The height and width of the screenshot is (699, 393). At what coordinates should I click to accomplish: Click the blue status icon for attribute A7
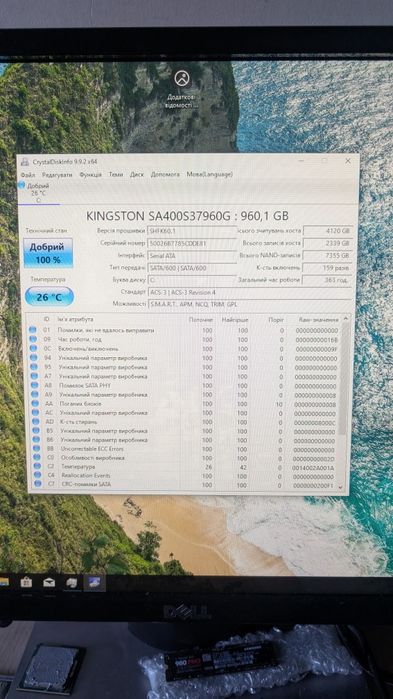point(34,376)
